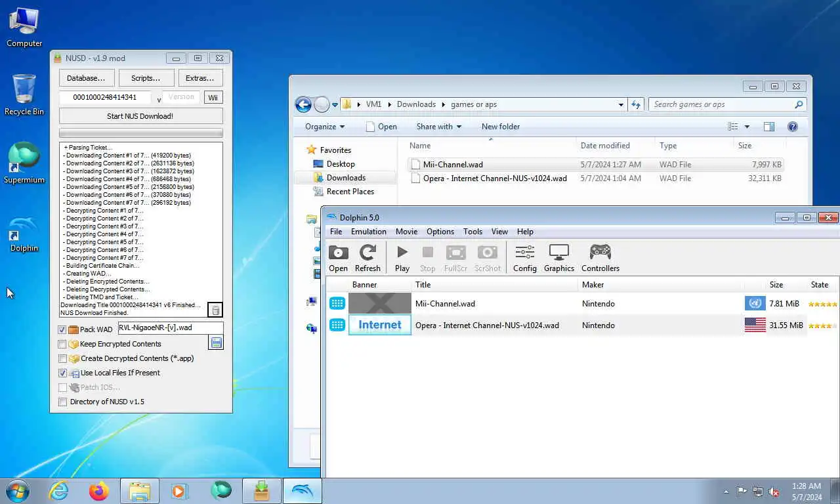
Task: Select the Dolphin desktop shortcut
Action: click(24, 233)
